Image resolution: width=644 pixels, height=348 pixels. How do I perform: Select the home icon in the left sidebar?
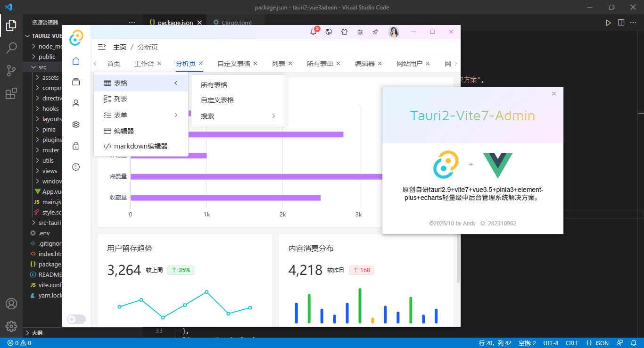[x=75, y=61]
